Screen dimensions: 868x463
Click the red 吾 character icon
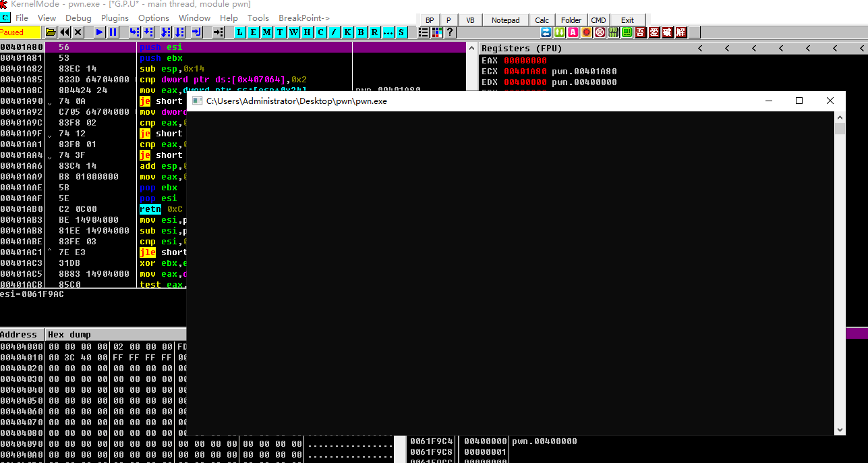tap(641, 32)
